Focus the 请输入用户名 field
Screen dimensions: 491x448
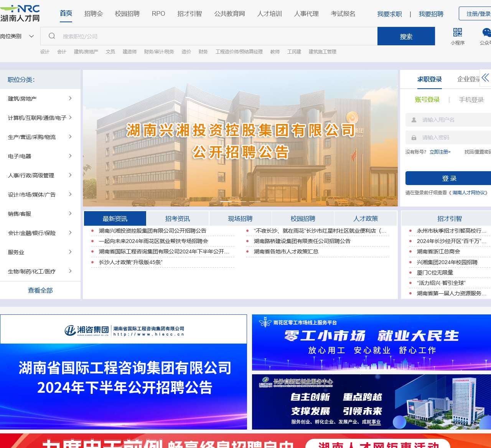(x=448, y=120)
